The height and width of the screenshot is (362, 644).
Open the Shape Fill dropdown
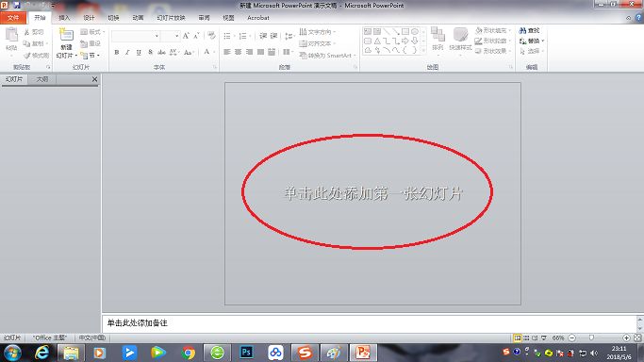point(492,30)
